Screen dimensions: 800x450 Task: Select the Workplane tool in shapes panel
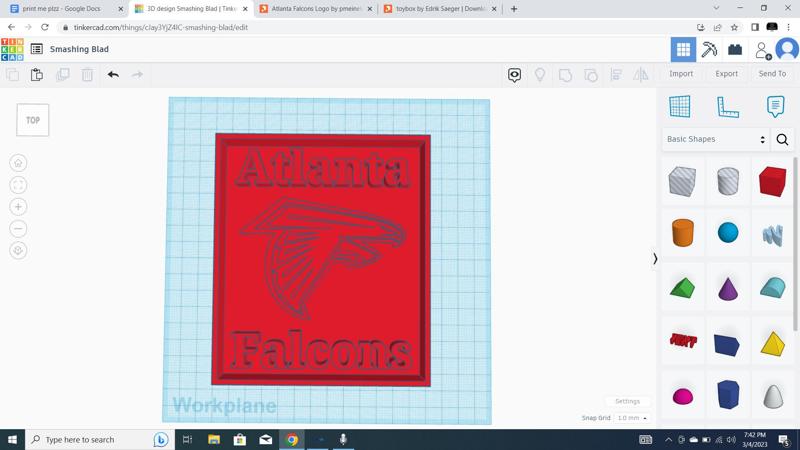coord(680,107)
